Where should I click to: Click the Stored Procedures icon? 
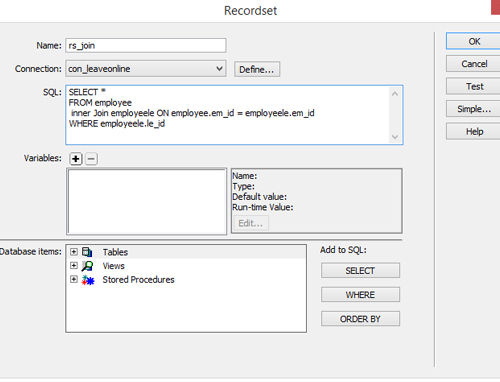tap(88, 280)
